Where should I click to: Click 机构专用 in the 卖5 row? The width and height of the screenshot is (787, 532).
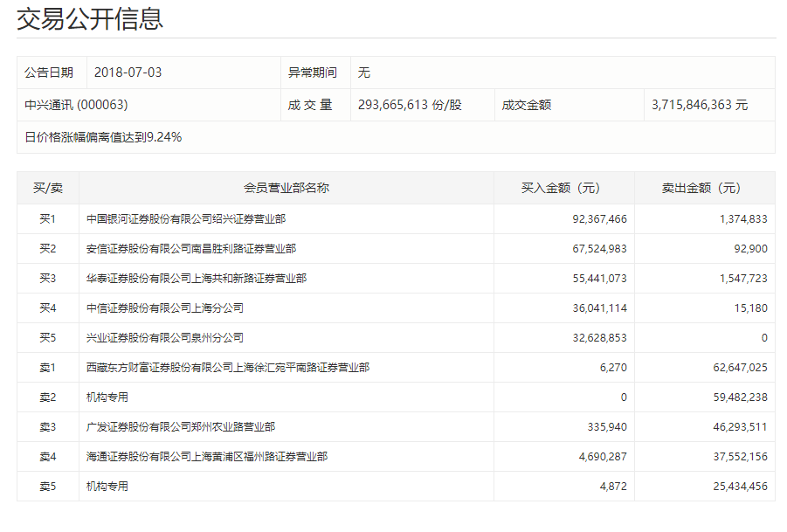(107, 487)
